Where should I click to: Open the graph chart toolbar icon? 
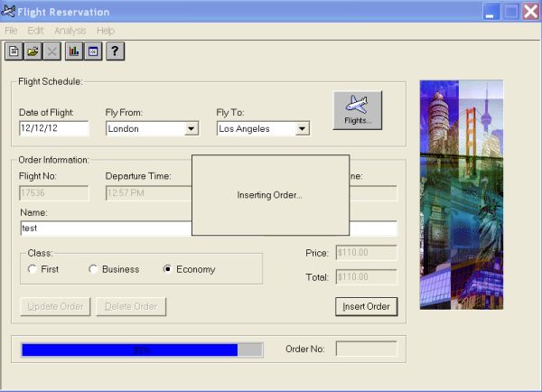tap(74, 51)
